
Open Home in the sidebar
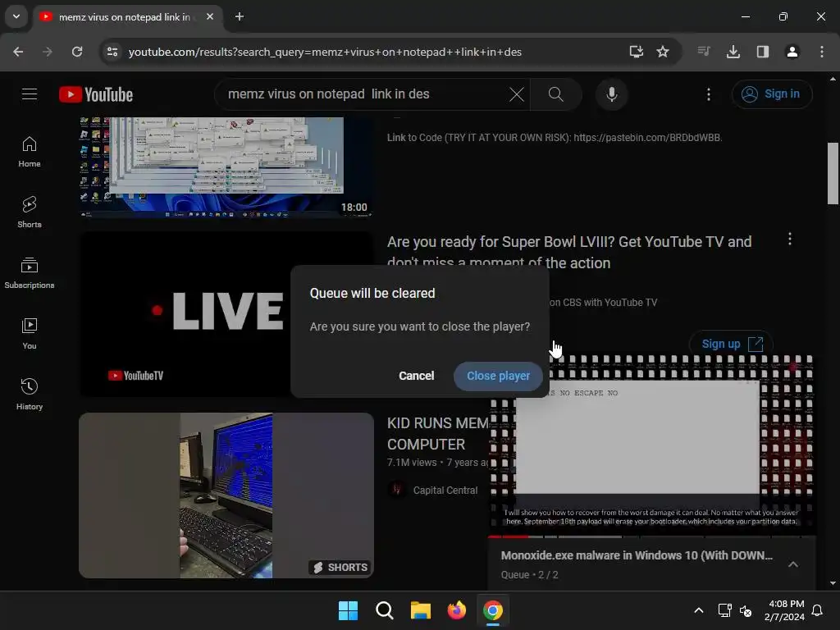coord(30,152)
